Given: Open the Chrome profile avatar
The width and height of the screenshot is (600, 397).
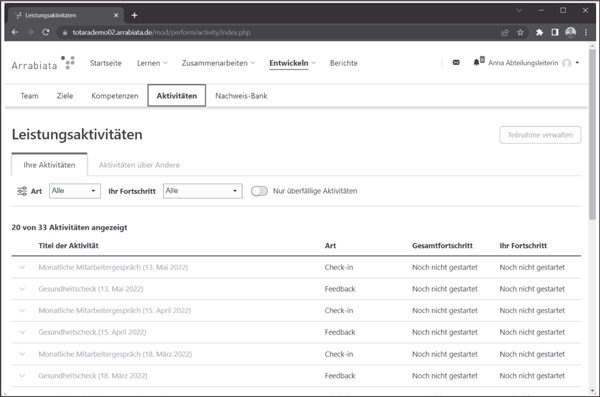Looking at the screenshot, I should [x=571, y=32].
